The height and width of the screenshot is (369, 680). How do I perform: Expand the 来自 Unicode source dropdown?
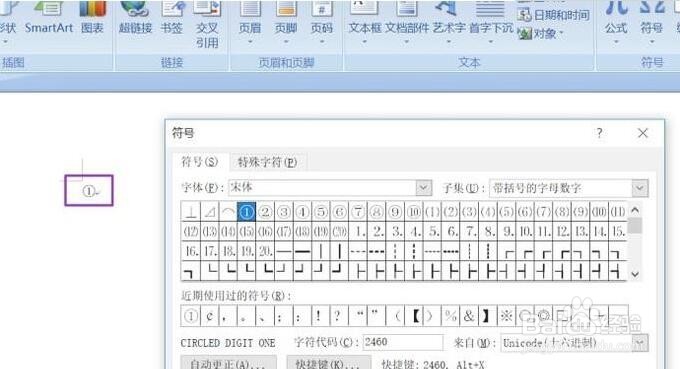(x=640, y=343)
